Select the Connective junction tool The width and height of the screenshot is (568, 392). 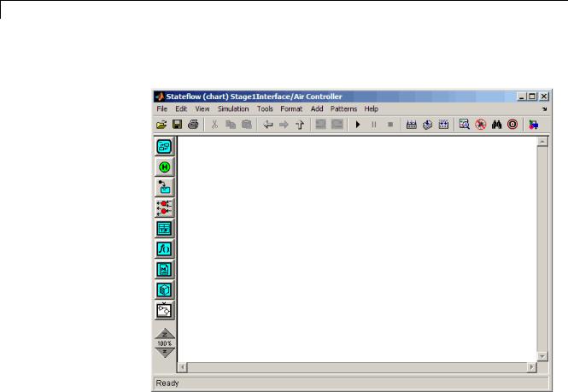165,208
